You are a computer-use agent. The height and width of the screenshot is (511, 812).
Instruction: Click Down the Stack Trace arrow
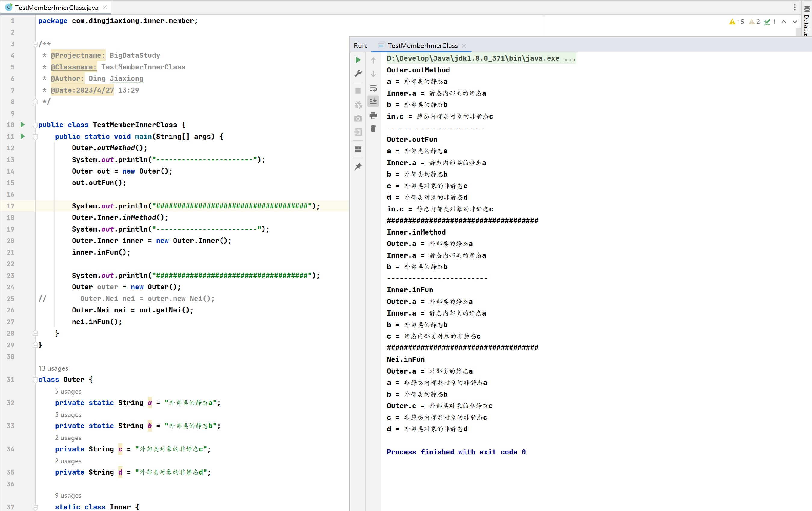tap(373, 74)
